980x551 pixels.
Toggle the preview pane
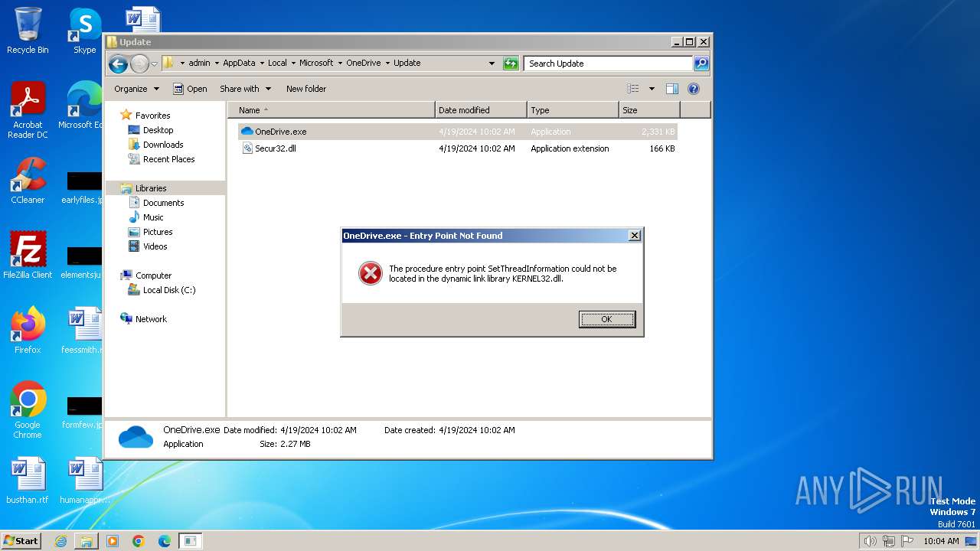click(672, 89)
